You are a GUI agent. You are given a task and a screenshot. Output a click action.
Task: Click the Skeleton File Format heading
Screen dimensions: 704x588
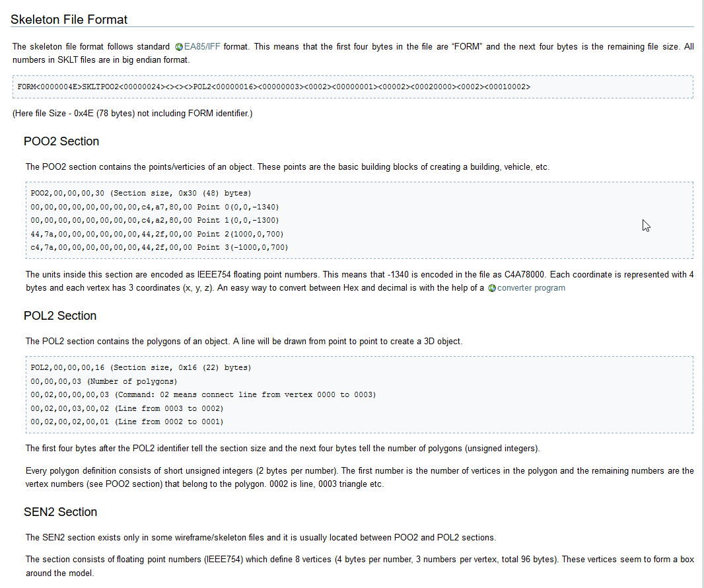tap(69, 19)
